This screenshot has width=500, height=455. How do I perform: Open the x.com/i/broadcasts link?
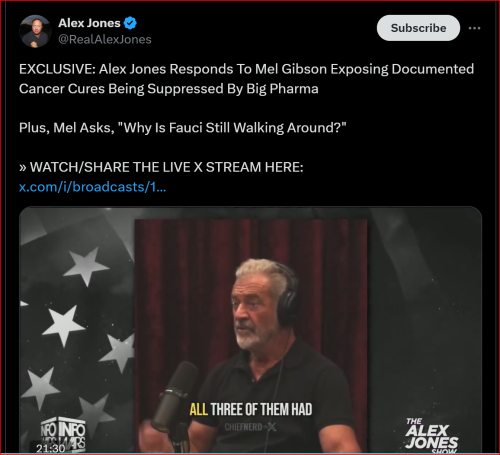(x=92, y=187)
